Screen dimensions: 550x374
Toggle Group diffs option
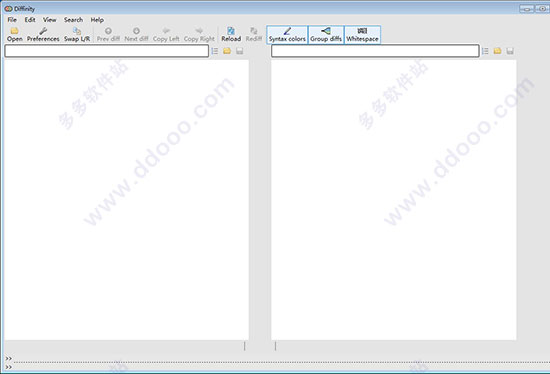(x=326, y=34)
